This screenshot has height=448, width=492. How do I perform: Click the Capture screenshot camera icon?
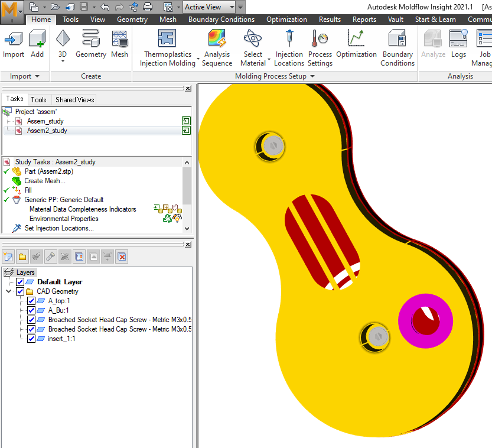(x=168, y=7)
